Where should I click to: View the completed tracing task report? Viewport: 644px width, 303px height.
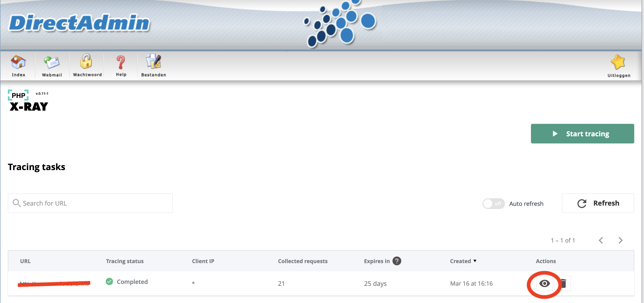pyautogui.click(x=544, y=283)
